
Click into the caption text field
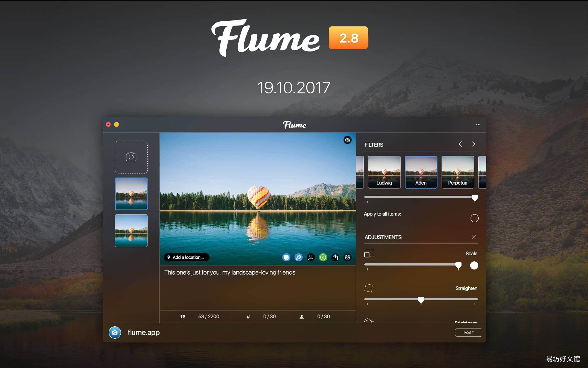[x=258, y=288]
